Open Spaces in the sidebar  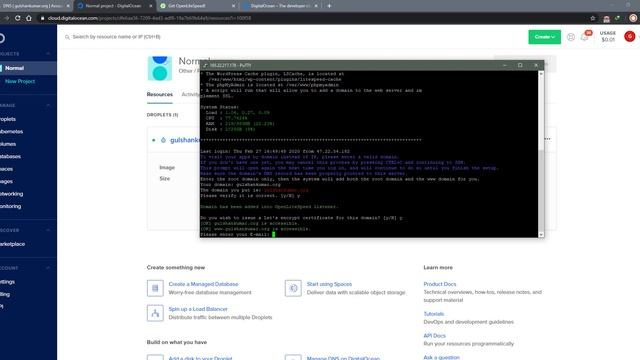[x=6, y=169]
